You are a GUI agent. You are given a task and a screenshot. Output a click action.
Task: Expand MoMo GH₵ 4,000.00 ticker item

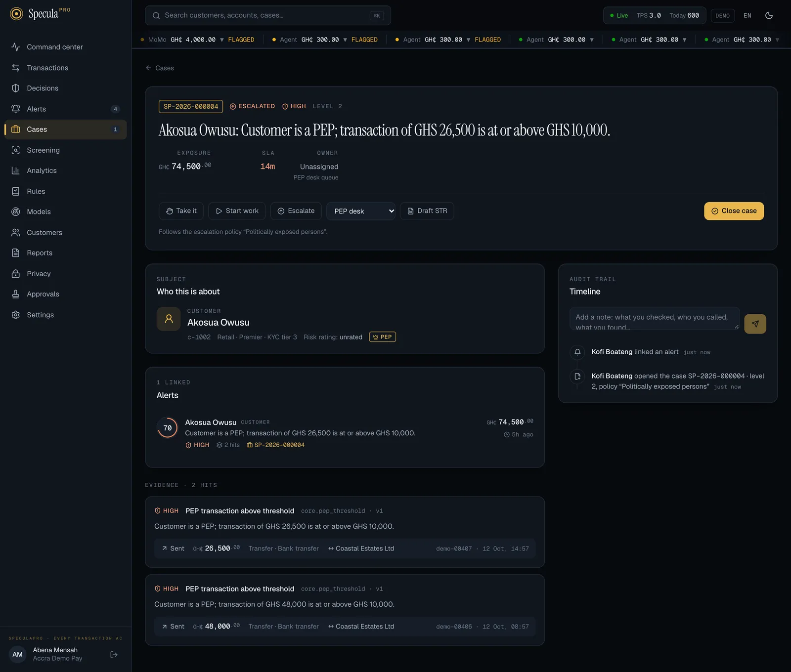(197, 40)
